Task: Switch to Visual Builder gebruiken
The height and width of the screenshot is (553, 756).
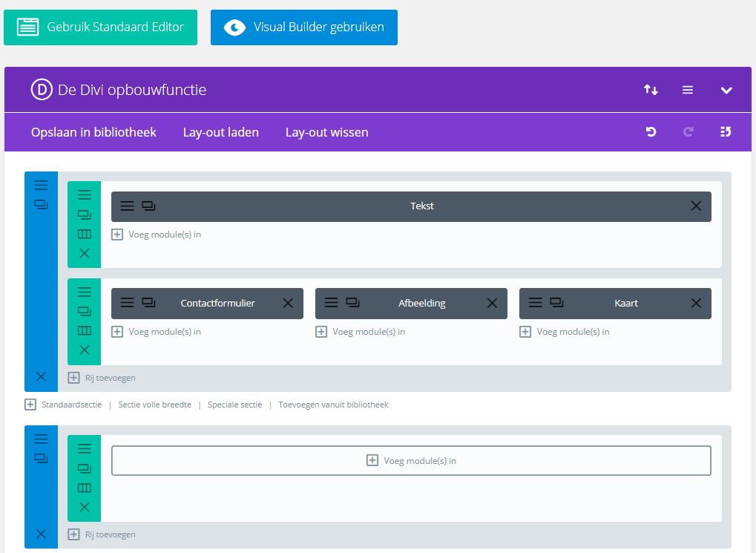Action: (303, 27)
